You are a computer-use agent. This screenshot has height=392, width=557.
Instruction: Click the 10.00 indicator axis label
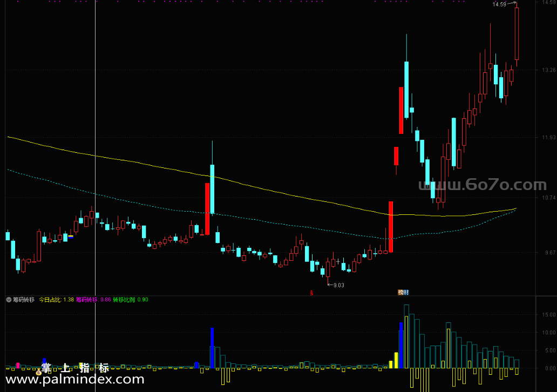point(549,333)
